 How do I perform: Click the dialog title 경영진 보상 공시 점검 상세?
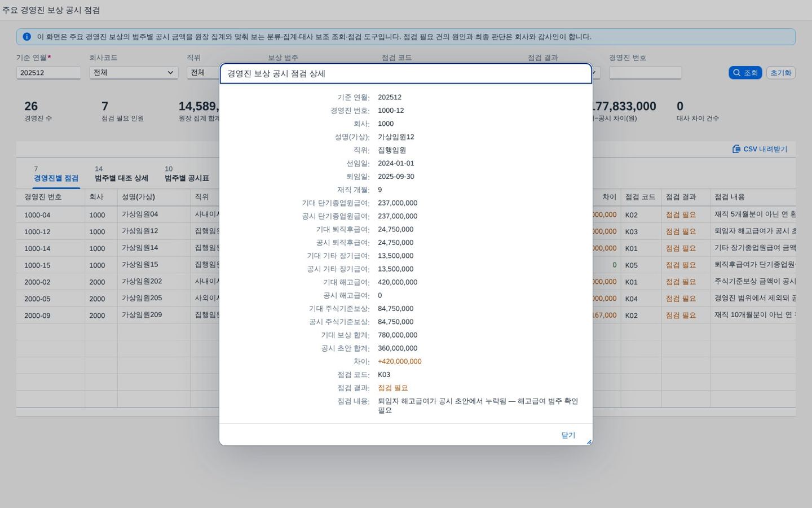pos(276,73)
